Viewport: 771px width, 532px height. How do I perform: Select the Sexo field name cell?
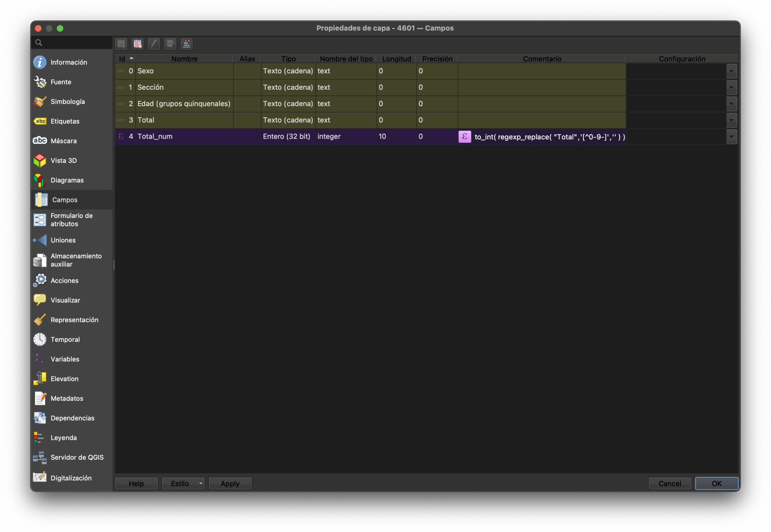[184, 71]
